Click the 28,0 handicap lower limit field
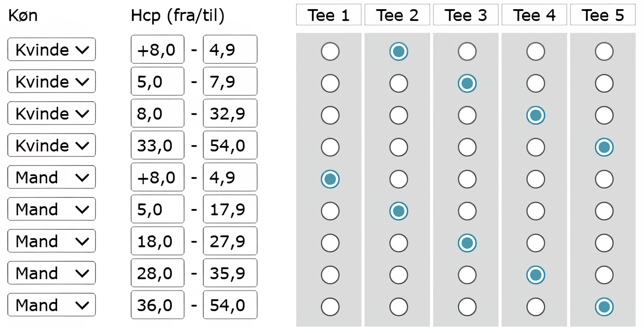The height and width of the screenshot is (333, 644). click(158, 273)
